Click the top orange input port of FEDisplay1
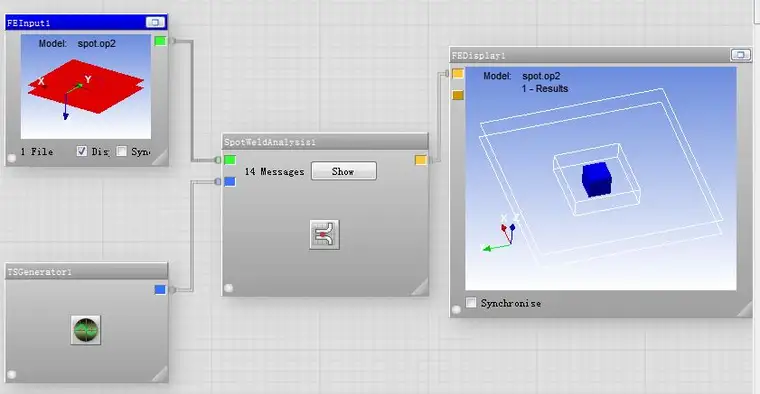Screen dimensions: 760x394 point(458,73)
